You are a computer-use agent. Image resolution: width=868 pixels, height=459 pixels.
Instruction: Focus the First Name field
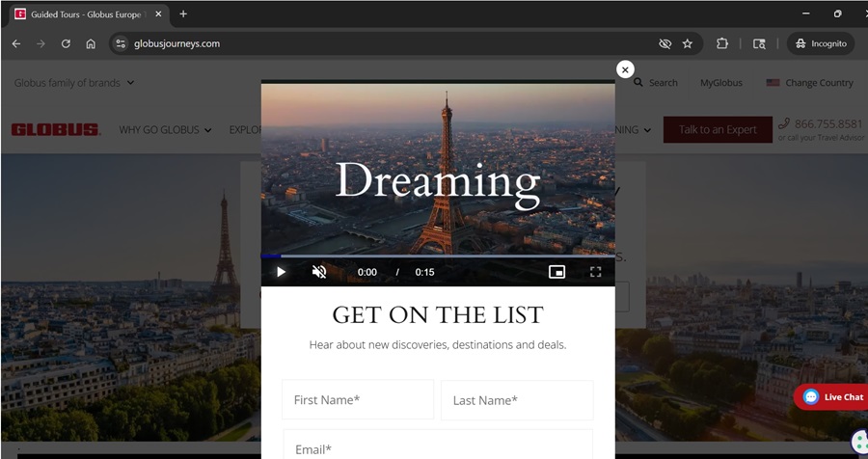(x=358, y=400)
